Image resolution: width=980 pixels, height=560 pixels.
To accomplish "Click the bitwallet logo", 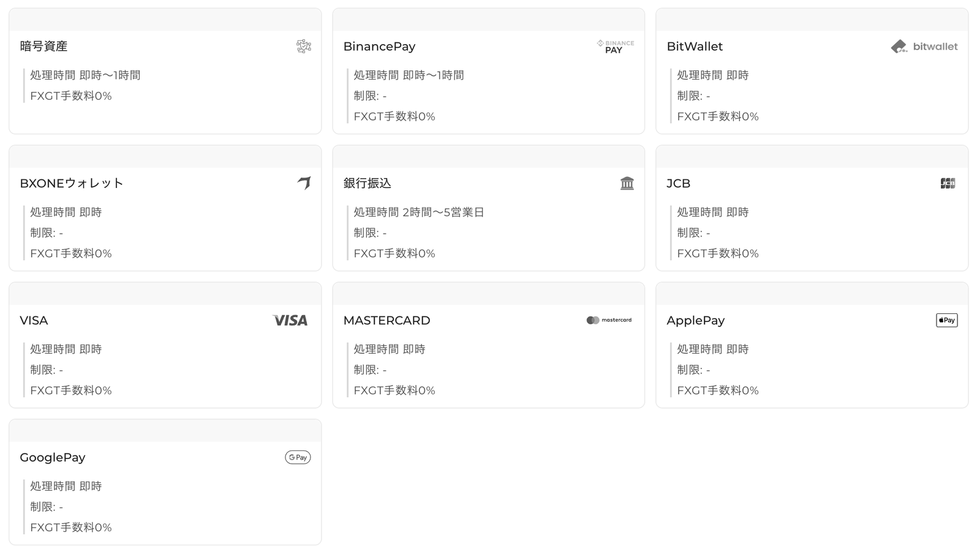I will [x=924, y=47].
